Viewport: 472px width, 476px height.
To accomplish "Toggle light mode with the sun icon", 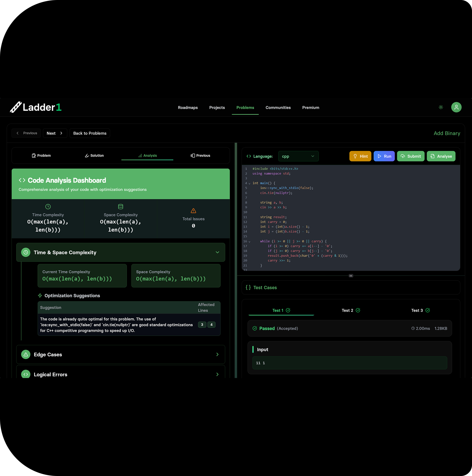I will point(441,107).
